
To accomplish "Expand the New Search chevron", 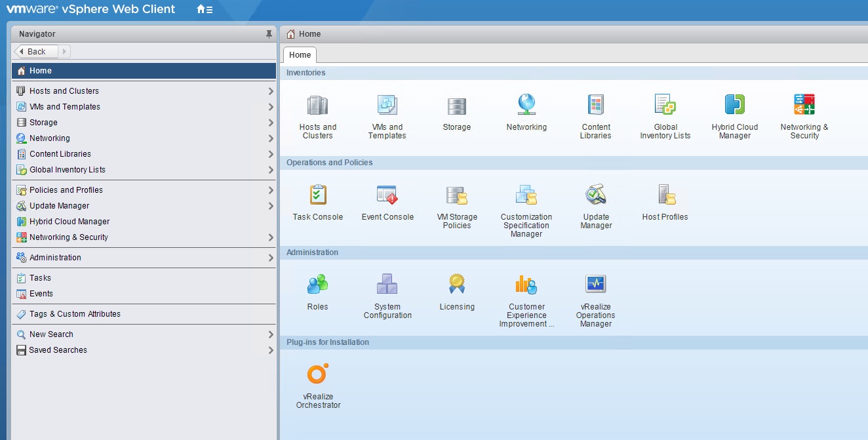I will tap(270, 334).
